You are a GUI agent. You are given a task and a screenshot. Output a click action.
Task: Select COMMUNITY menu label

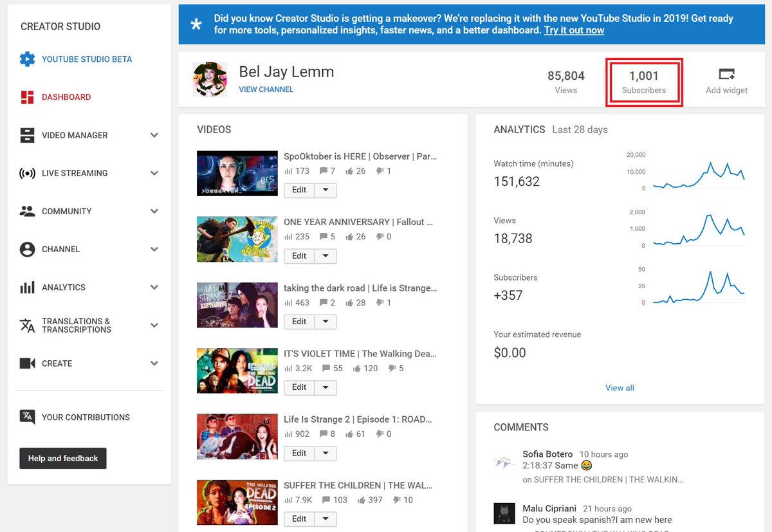pyautogui.click(x=67, y=211)
